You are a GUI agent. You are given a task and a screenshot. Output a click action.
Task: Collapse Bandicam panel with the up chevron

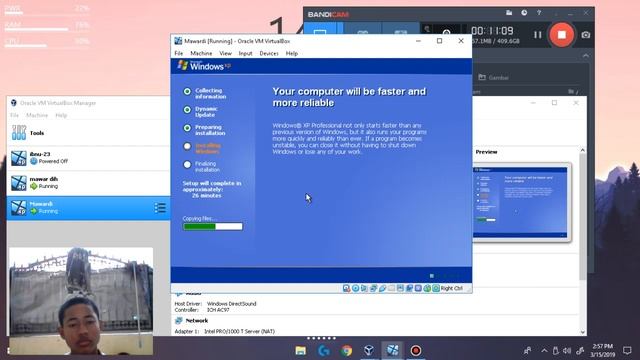(586, 56)
